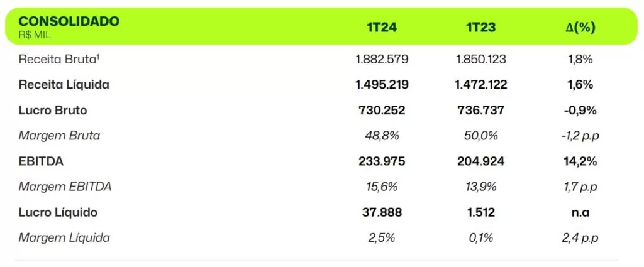Select the 1.472.122 Receita Líquida 1T23 value
644x267 pixels.
[x=481, y=85]
